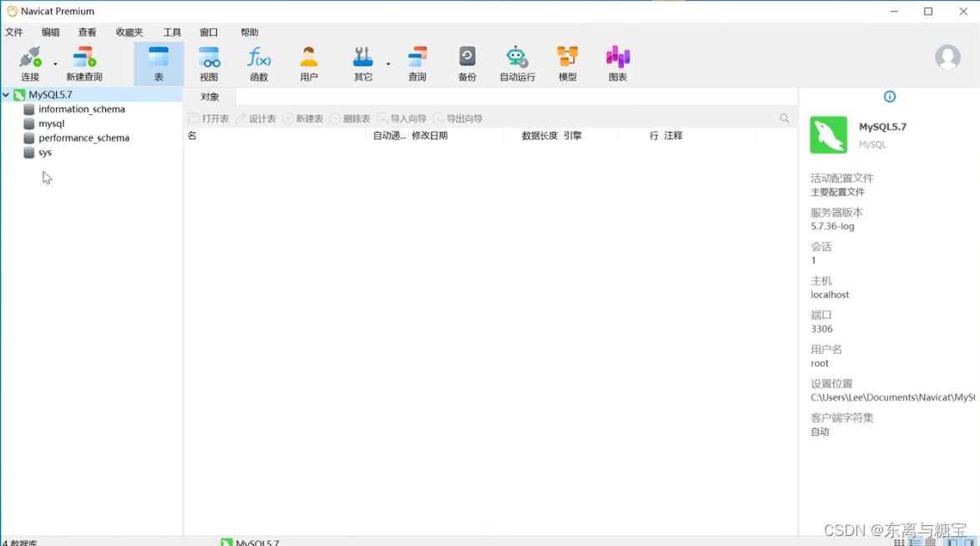
Task: Select the 备份 (Backup) toolbar icon
Action: click(x=467, y=58)
